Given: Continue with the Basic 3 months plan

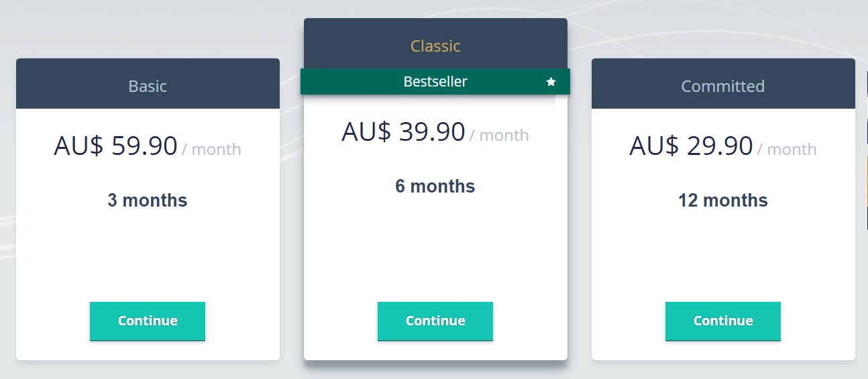Looking at the screenshot, I should pos(148,321).
